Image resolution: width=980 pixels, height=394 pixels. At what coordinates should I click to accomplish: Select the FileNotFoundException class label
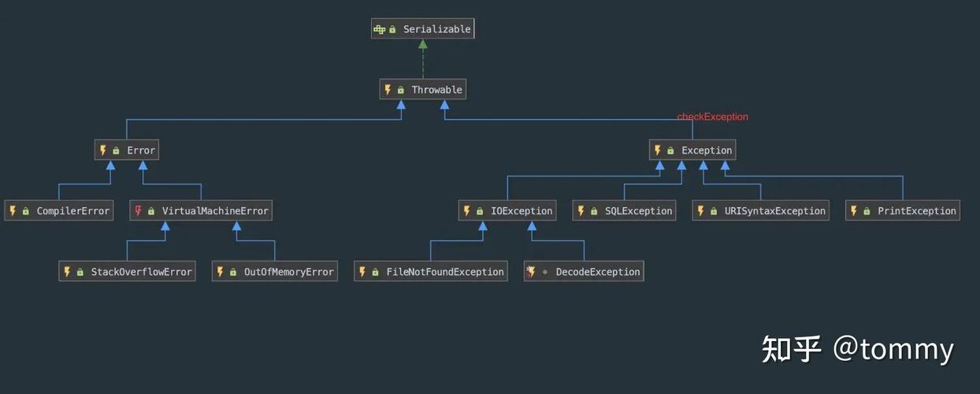point(444,272)
